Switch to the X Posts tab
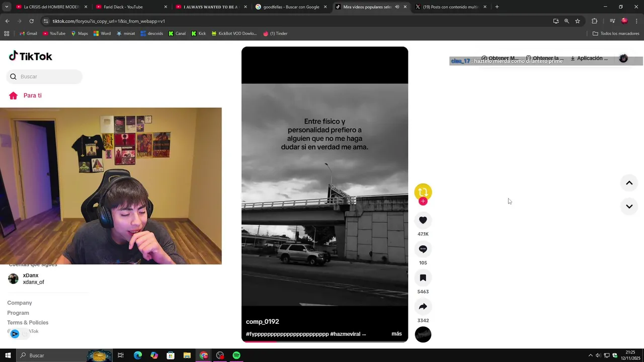 pyautogui.click(x=451, y=7)
